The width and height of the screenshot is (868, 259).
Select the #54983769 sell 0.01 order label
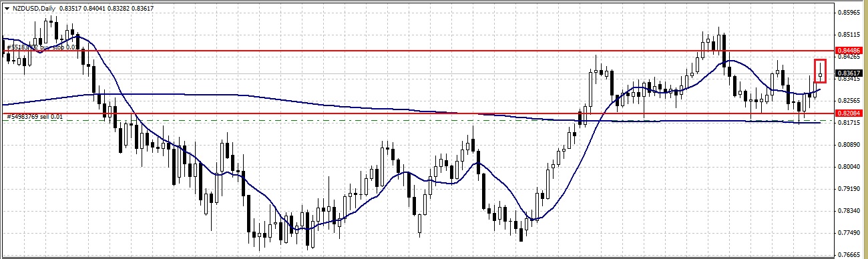pyautogui.click(x=35, y=117)
